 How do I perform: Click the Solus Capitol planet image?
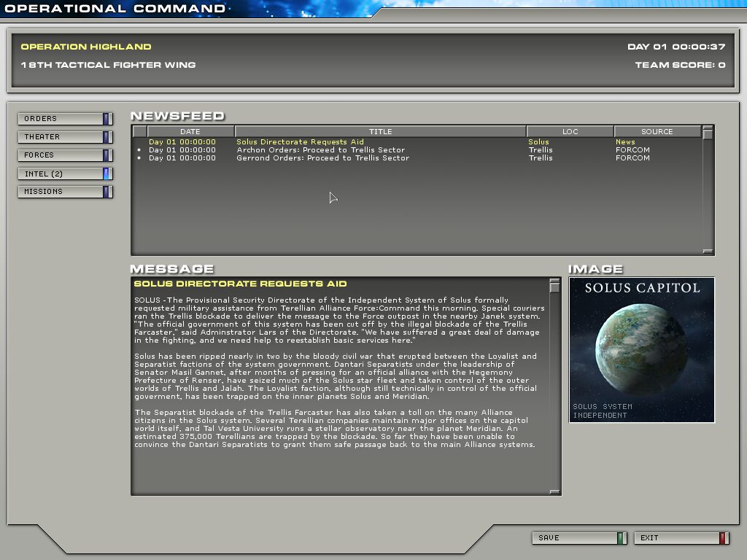(x=641, y=350)
